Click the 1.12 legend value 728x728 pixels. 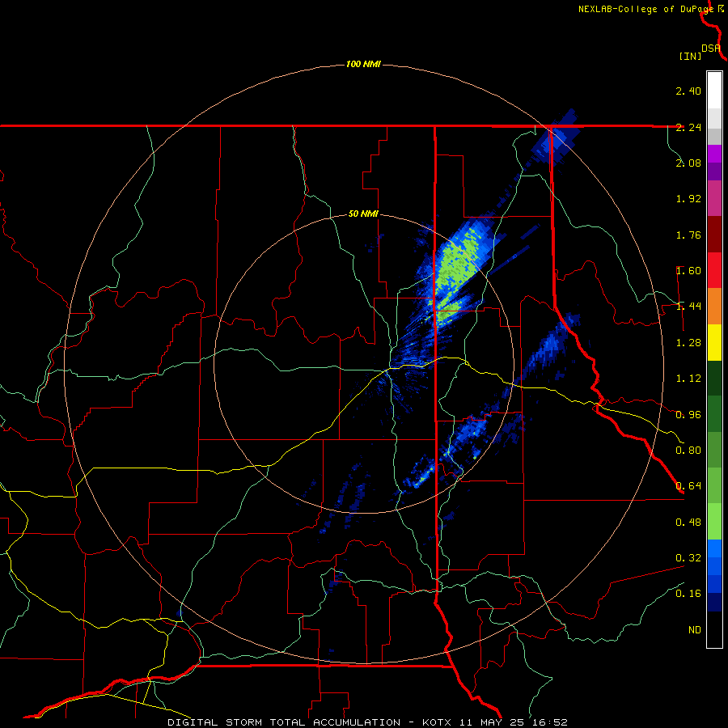coord(688,379)
